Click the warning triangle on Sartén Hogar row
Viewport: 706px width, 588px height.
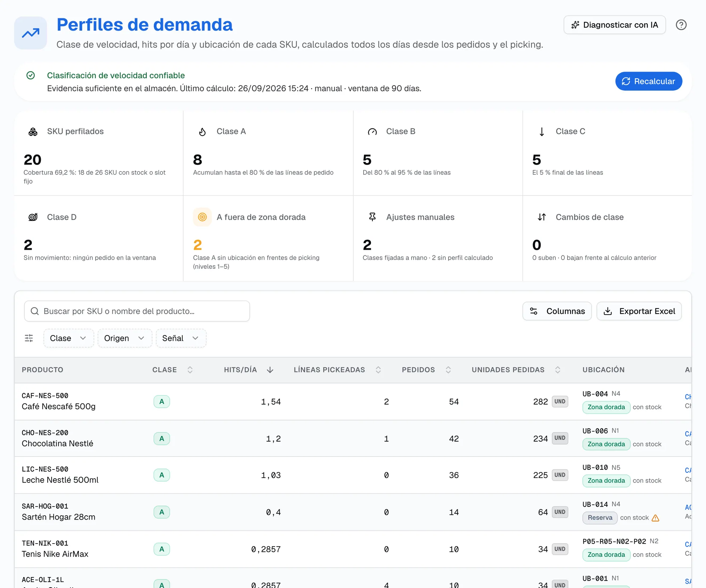(x=656, y=518)
